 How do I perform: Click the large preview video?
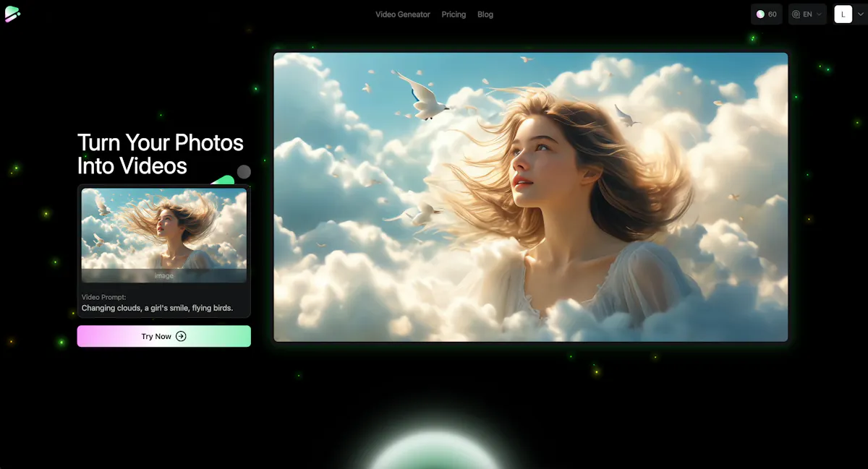531,197
